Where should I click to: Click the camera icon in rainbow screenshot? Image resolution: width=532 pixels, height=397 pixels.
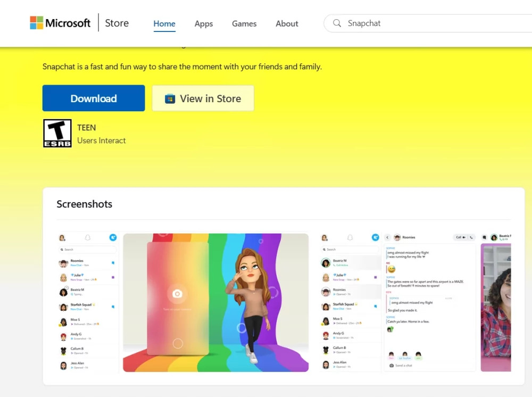[x=178, y=294]
